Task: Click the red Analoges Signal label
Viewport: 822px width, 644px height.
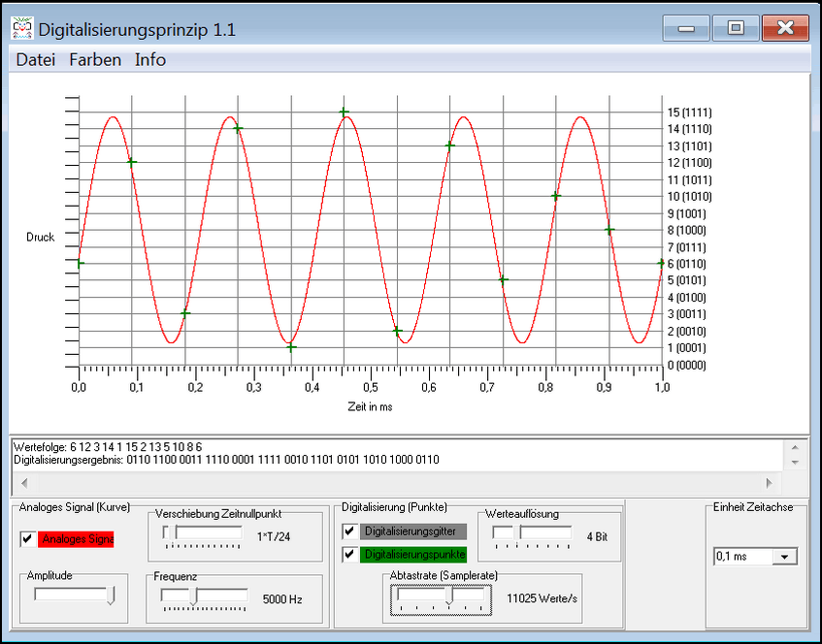Action: [x=76, y=539]
